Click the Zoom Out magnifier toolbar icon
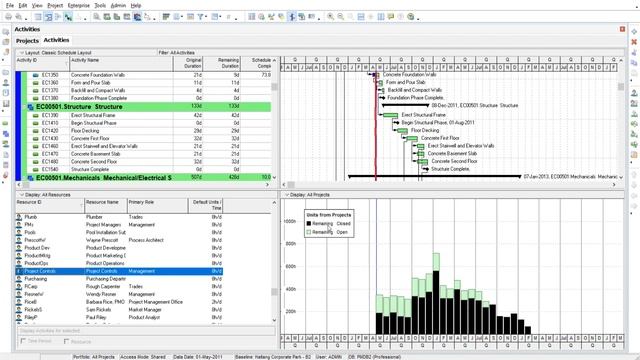Viewport: 640px width, 360px height. tap(340, 17)
